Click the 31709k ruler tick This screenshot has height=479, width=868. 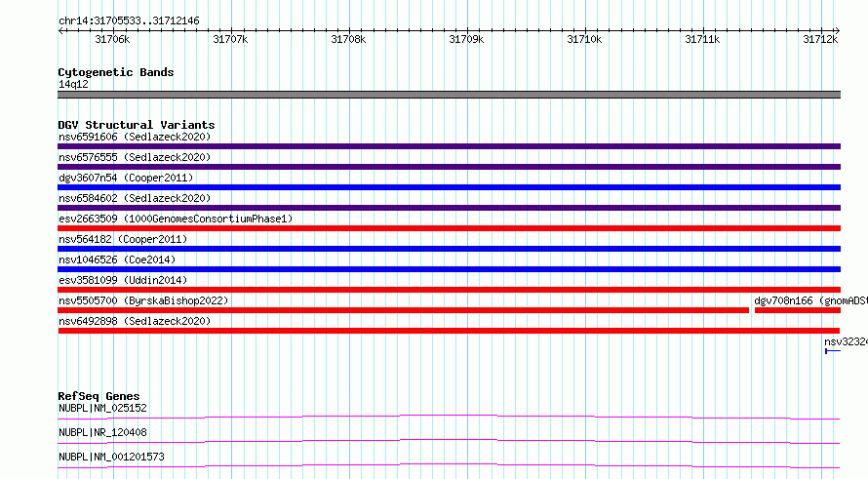coord(466,39)
